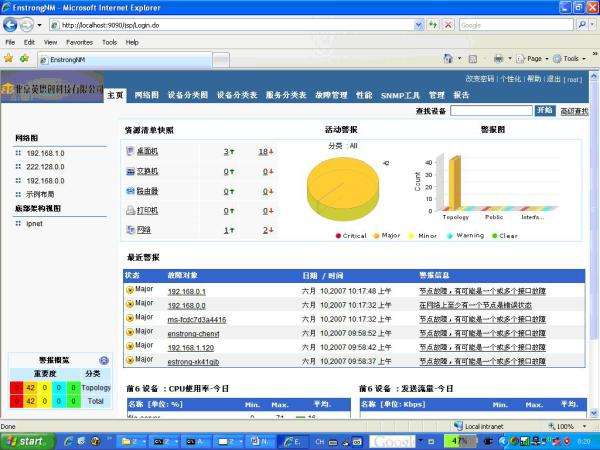
Task: Click the EnstrongNM browser tab
Action: [x=125, y=60]
